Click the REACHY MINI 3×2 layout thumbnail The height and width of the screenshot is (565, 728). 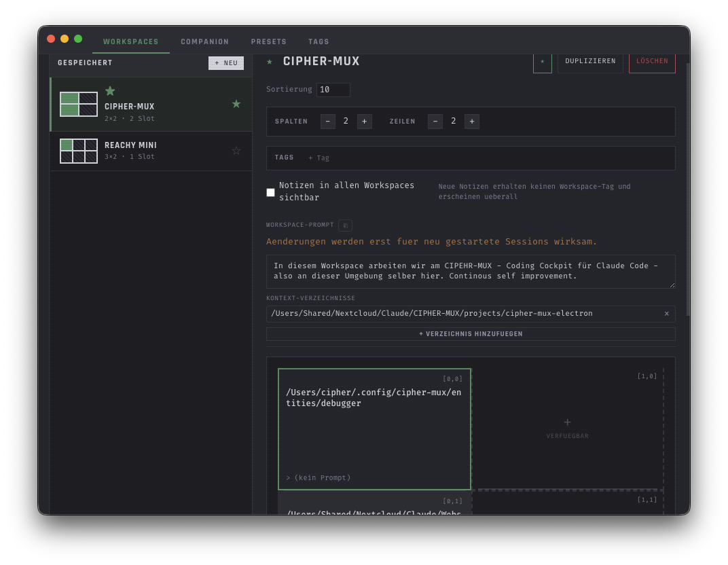[79, 151]
